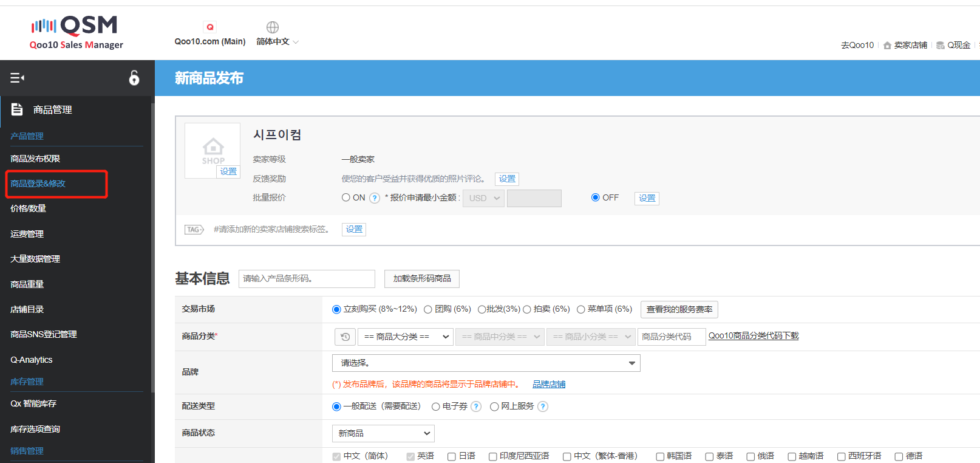This screenshot has height=463, width=980.
Task: Check the 韩国语 language checkbox
Action: (660, 456)
